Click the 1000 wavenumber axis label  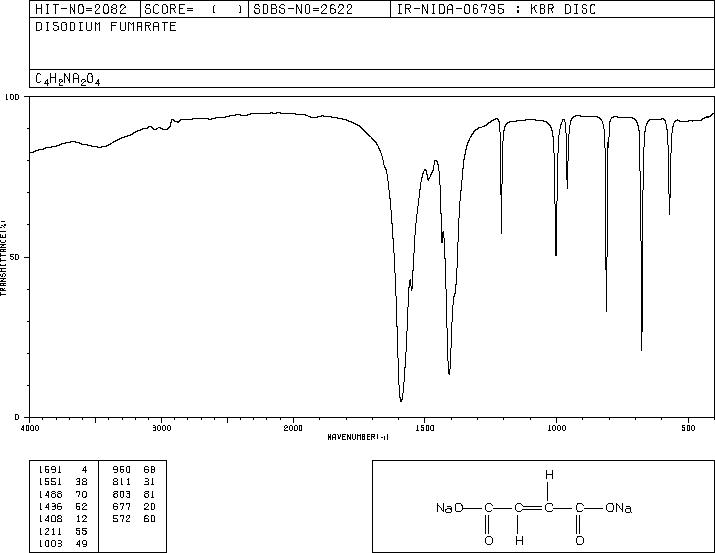[556, 428]
